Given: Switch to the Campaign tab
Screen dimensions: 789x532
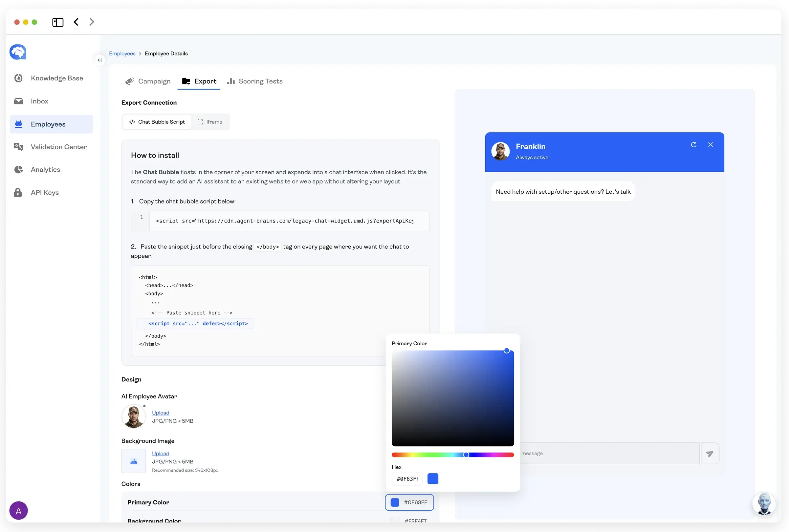Looking at the screenshot, I should tap(148, 81).
